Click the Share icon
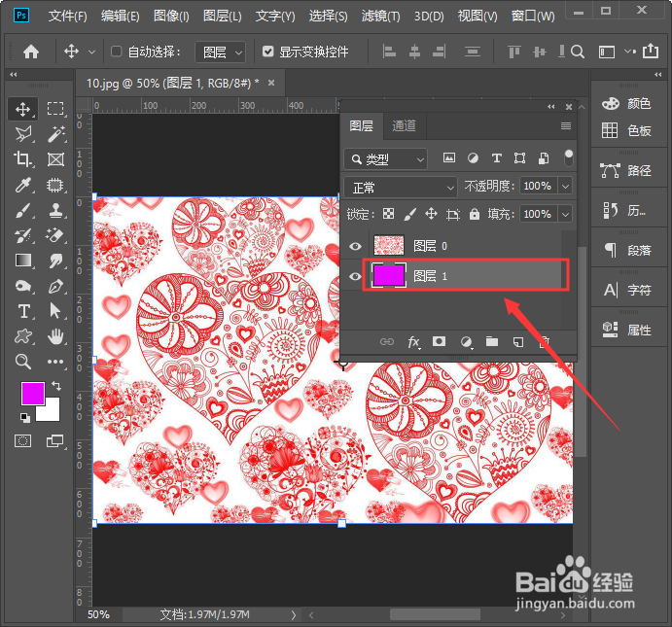Image resolution: width=672 pixels, height=627 pixels. (x=651, y=51)
